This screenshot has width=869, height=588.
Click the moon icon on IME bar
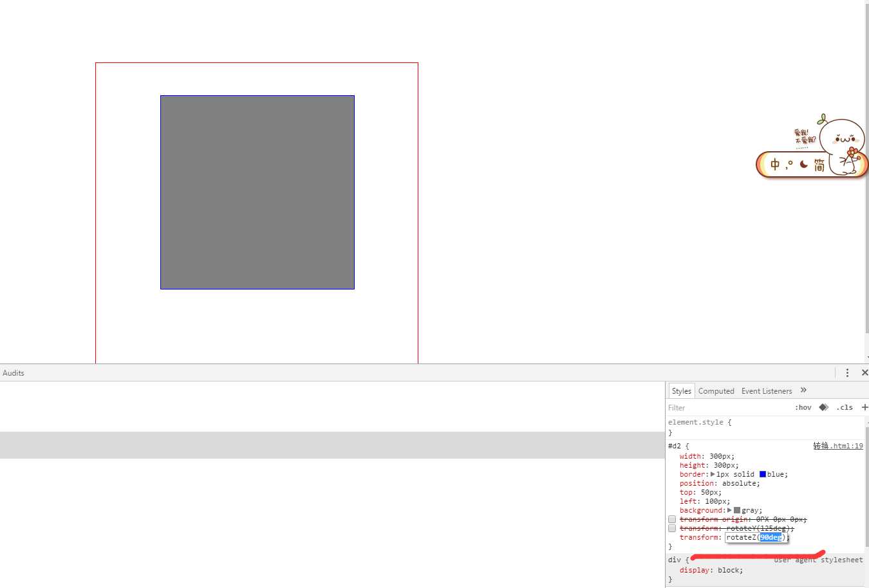(804, 165)
